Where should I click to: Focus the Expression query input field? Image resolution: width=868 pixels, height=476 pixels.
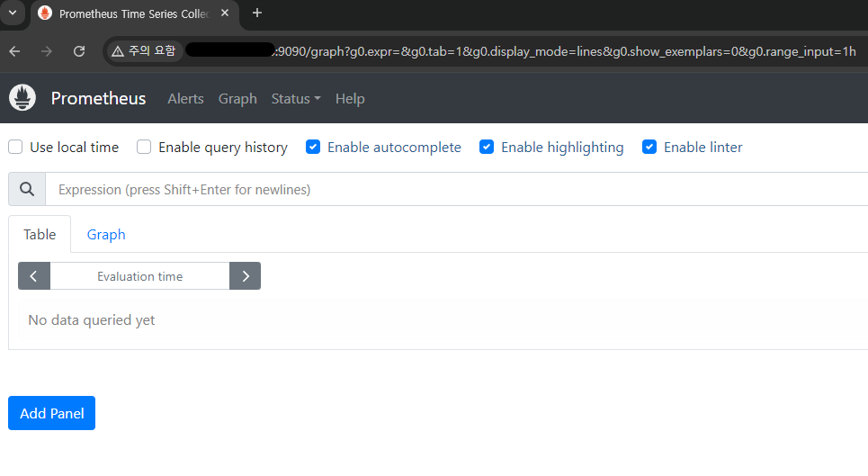pyautogui.click(x=457, y=189)
